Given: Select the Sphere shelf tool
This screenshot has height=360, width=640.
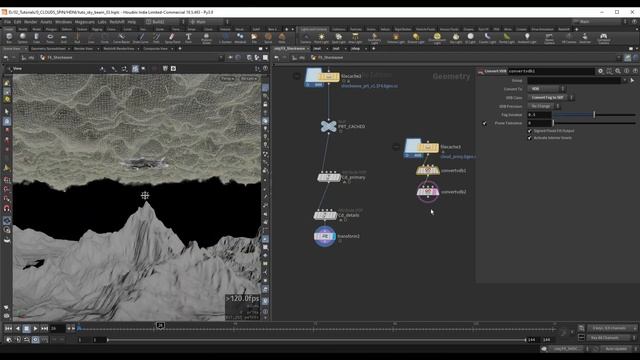Looking at the screenshot, I should pyautogui.click(x=22, y=38).
